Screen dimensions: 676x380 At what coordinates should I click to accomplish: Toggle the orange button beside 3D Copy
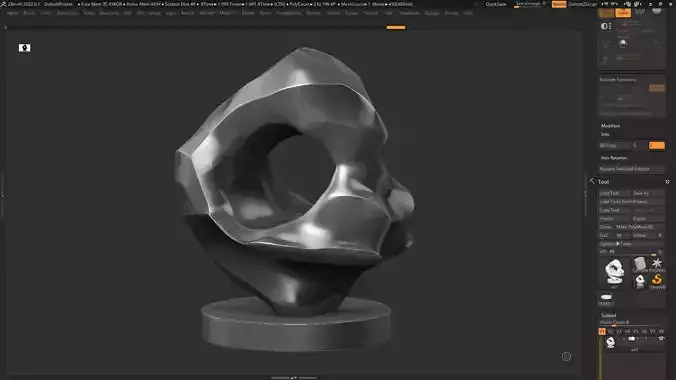[657, 145]
